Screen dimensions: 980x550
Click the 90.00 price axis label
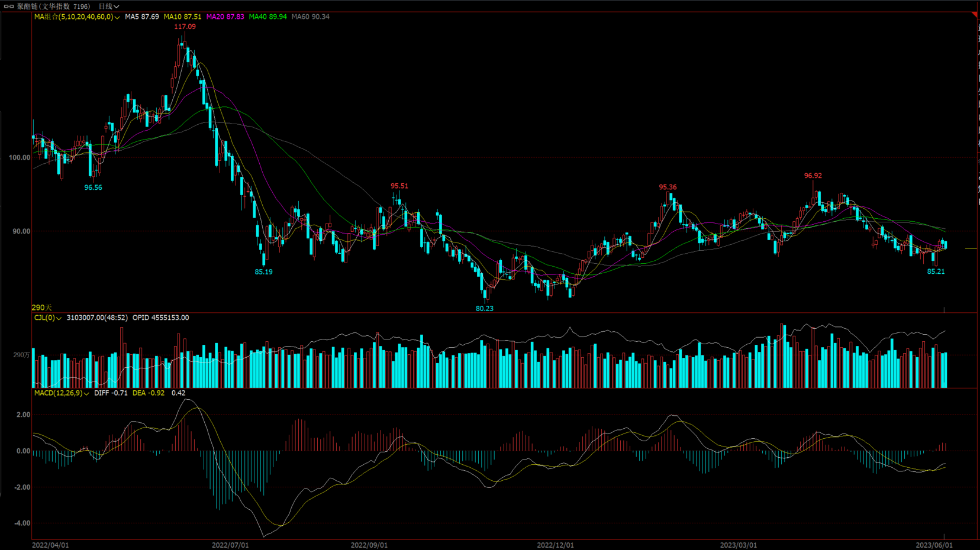click(x=21, y=231)
